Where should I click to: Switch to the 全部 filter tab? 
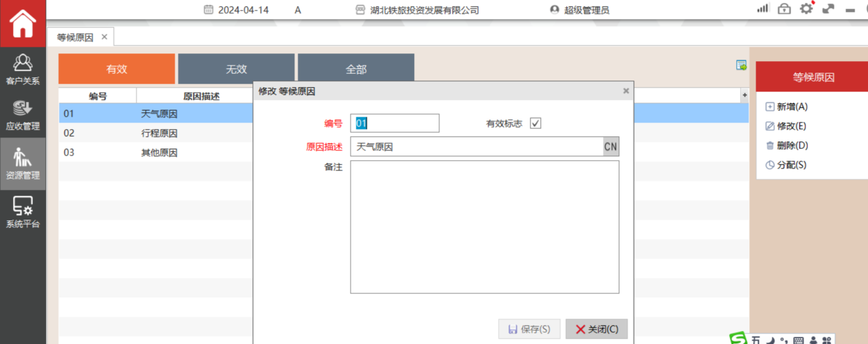tap(356, 69)
